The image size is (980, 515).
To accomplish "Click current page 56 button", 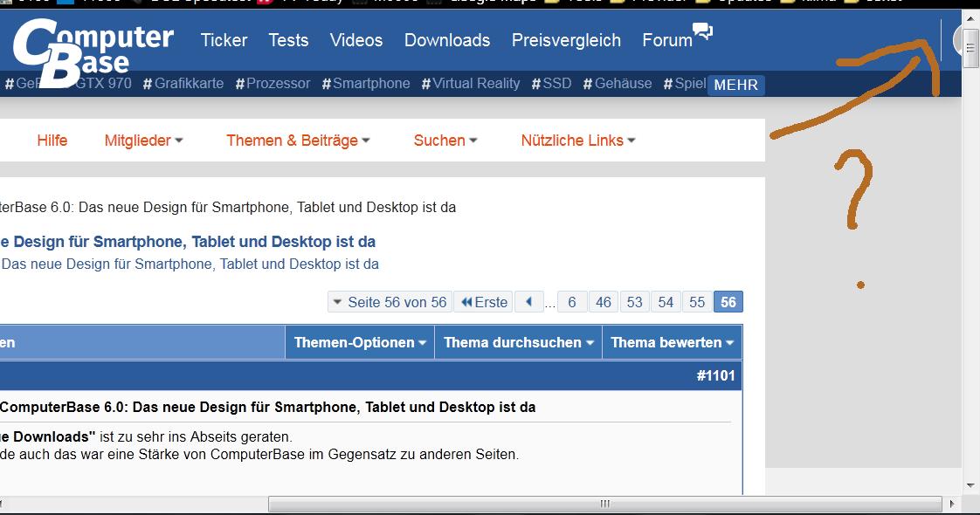I will coord(728,302).
